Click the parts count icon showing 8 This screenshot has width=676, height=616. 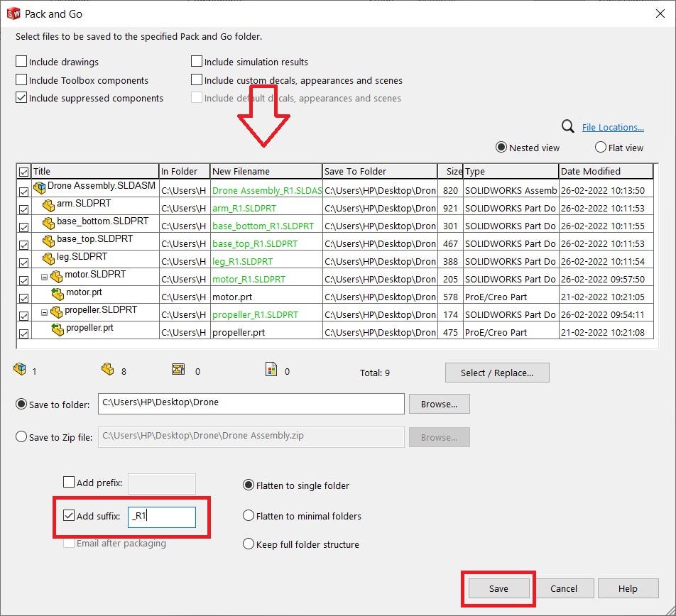click(108, 369)
